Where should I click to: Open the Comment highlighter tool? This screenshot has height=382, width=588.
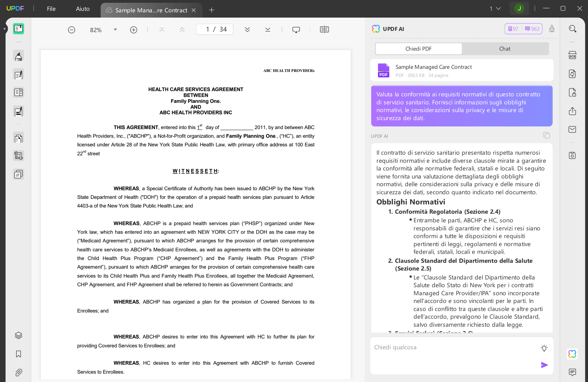click(19, 56)
